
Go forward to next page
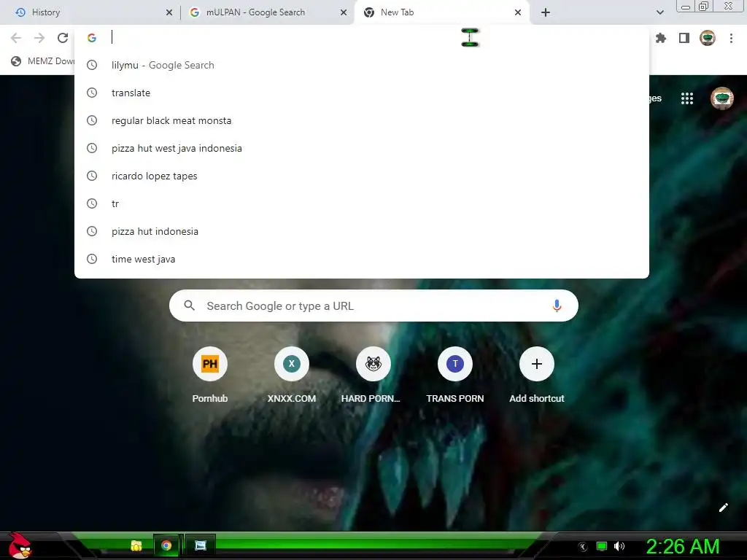pos(39,38)
